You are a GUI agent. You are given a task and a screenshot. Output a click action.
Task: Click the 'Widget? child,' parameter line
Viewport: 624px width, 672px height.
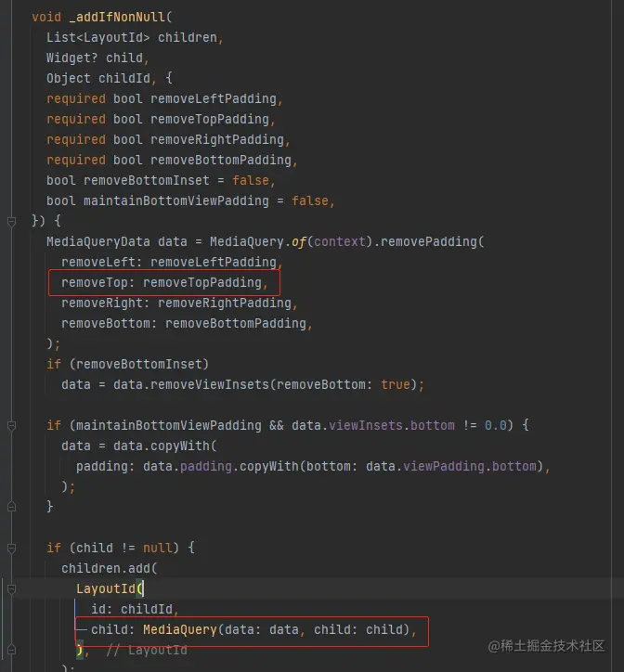point(97,58)
